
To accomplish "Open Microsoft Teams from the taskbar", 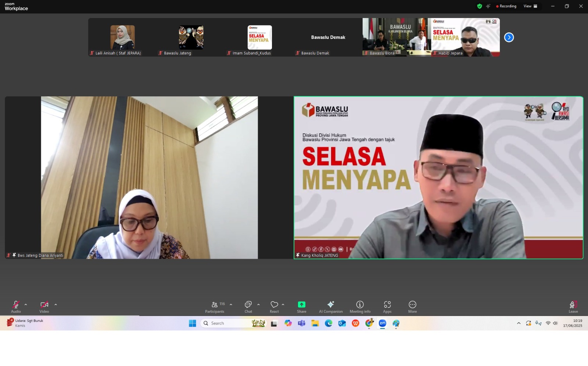I will [x=302, y=323].
